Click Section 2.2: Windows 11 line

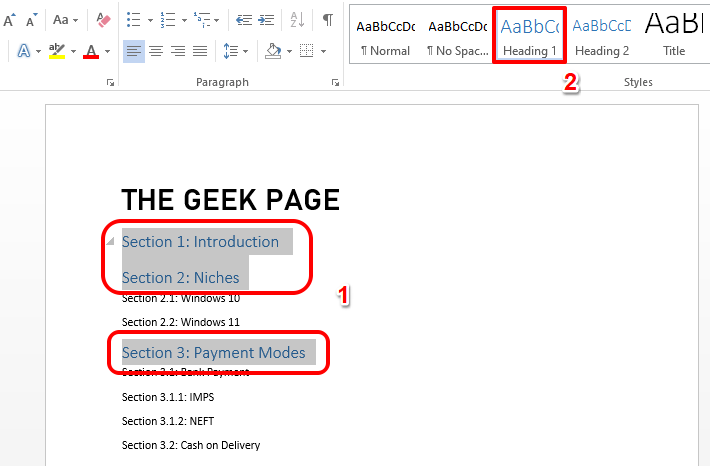[x=181, y=322]
